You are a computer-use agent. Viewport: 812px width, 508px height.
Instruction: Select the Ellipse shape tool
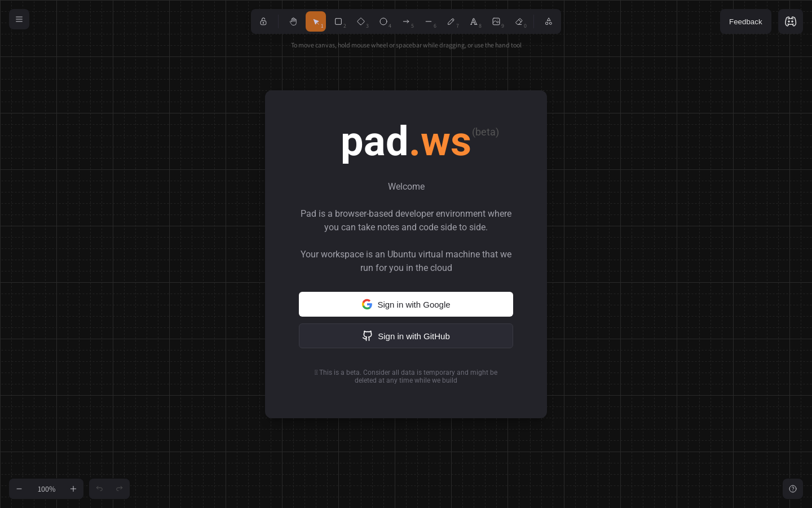[383, 21]
